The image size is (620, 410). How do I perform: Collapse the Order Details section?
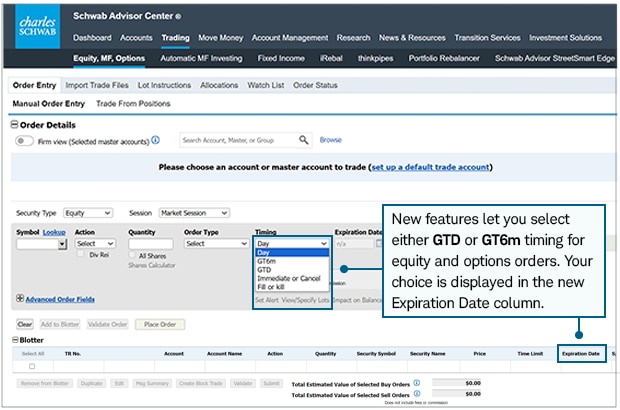14,125
